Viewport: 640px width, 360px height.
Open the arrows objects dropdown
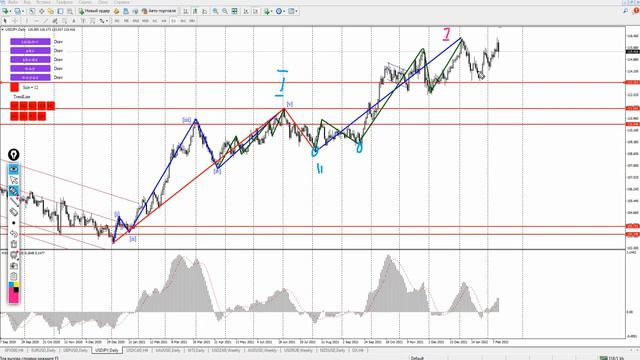[x=103, y=21]
